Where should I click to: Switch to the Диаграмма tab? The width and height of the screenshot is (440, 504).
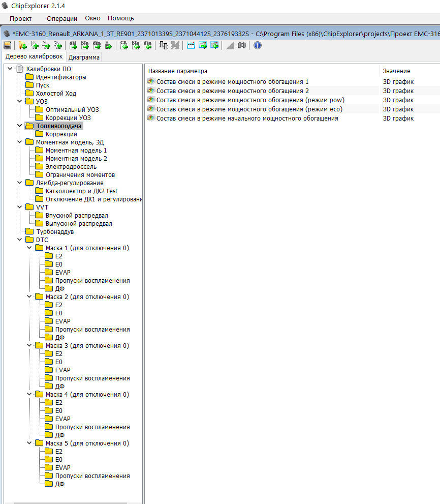84,57
